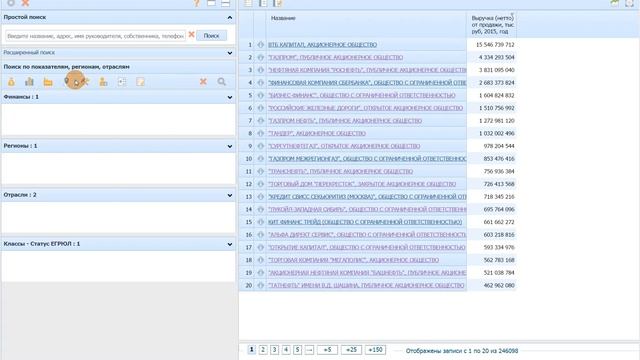Open info icon for ГАЗПРОМ row 2
This screenshot has width=640, height=360.
(x=260, y=57)
